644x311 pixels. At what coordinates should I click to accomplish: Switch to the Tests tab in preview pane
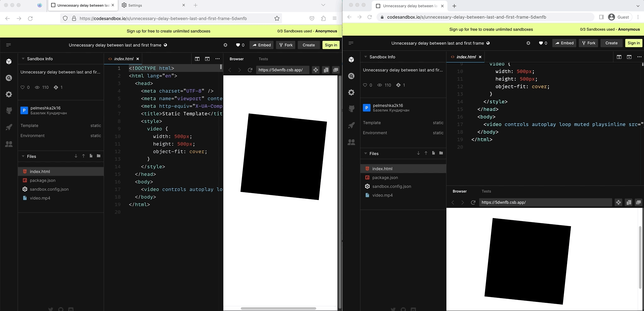[x=263, y=59]
